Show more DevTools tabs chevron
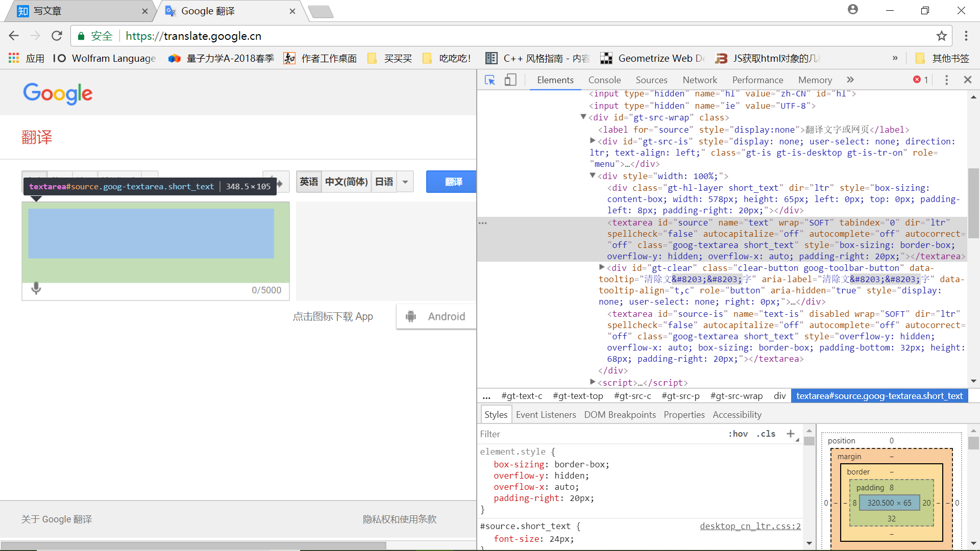 click(x=850, y=80)
